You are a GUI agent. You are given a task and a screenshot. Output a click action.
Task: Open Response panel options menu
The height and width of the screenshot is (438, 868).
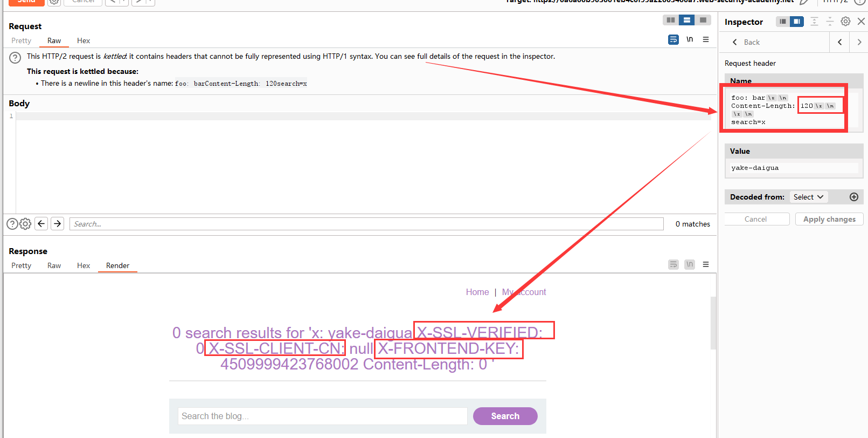point(706,264)
